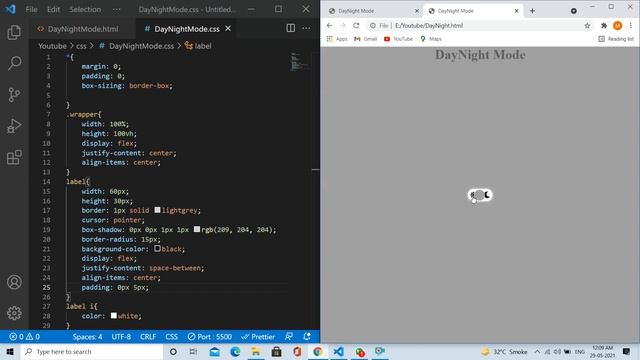Open lightgrey color swatch picker

158,210
